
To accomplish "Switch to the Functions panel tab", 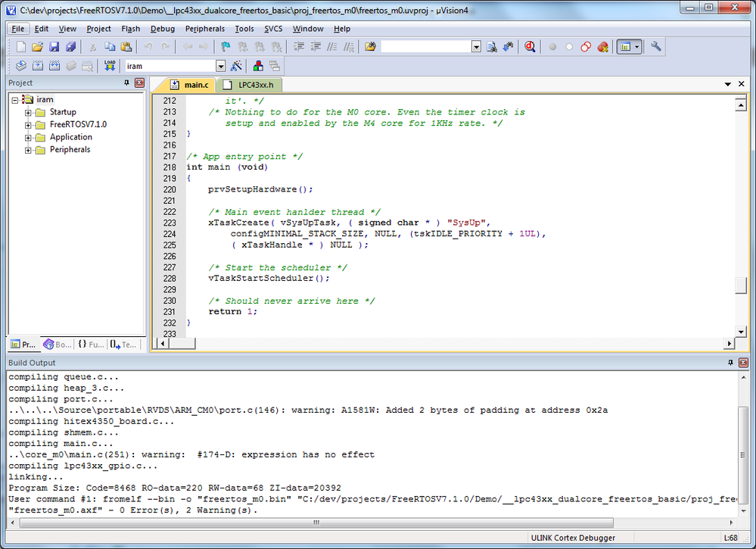I will (x=92, y=345).
